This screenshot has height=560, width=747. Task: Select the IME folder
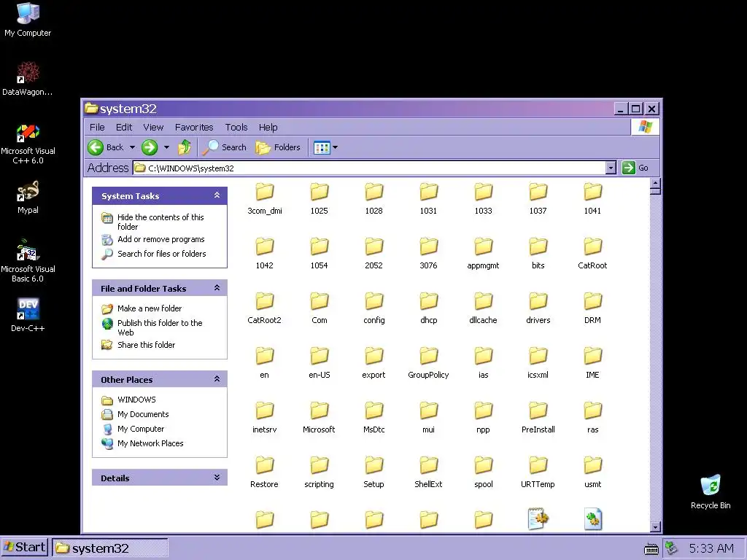pyautogui.click(x=592, y=363)
